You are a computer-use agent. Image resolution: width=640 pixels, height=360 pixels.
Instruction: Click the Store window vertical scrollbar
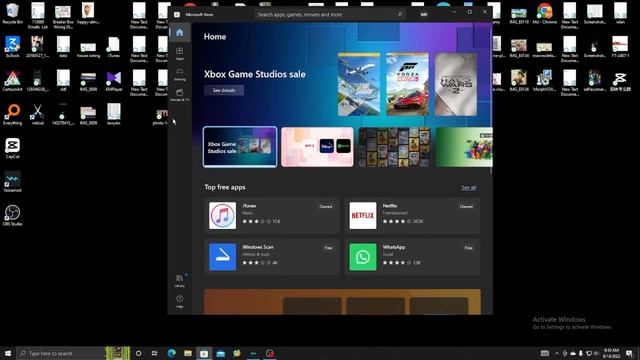491,100
